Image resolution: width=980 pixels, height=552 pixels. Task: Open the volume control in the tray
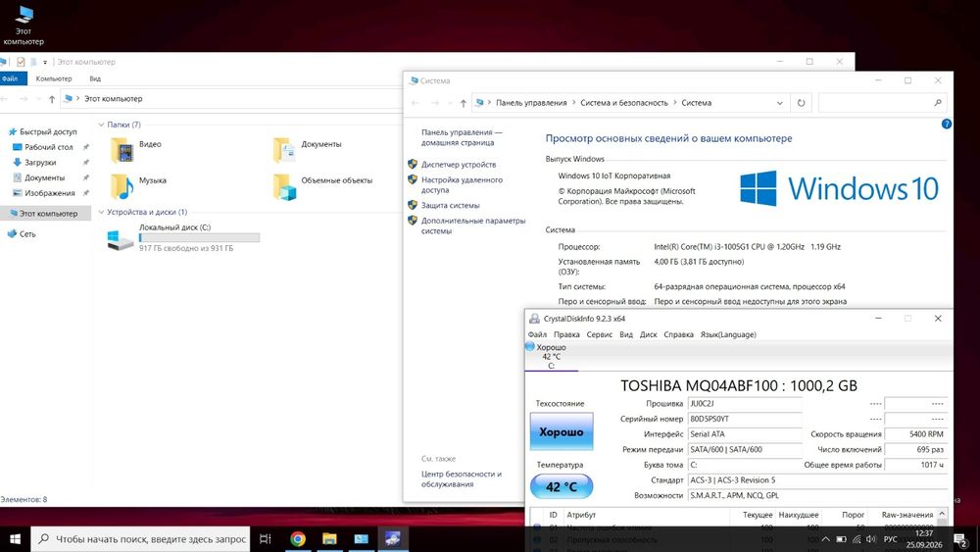[x=870, y=539]
